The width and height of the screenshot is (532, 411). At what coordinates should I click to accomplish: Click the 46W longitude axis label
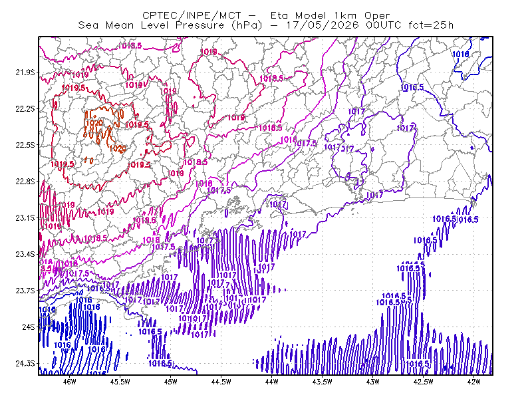pyautogui.click(x=70, y=382)
